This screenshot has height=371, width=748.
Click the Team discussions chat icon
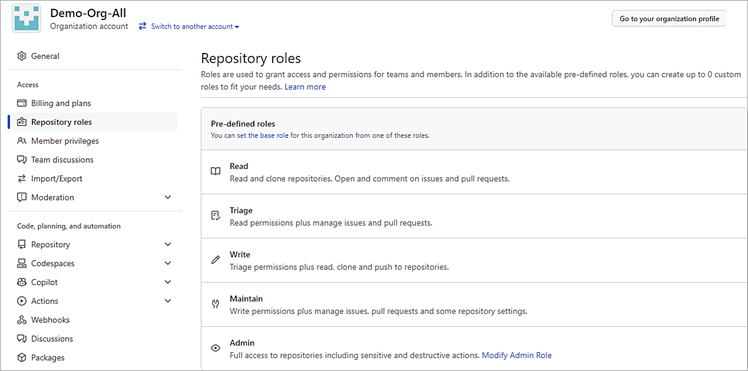(x=21, y=160)
